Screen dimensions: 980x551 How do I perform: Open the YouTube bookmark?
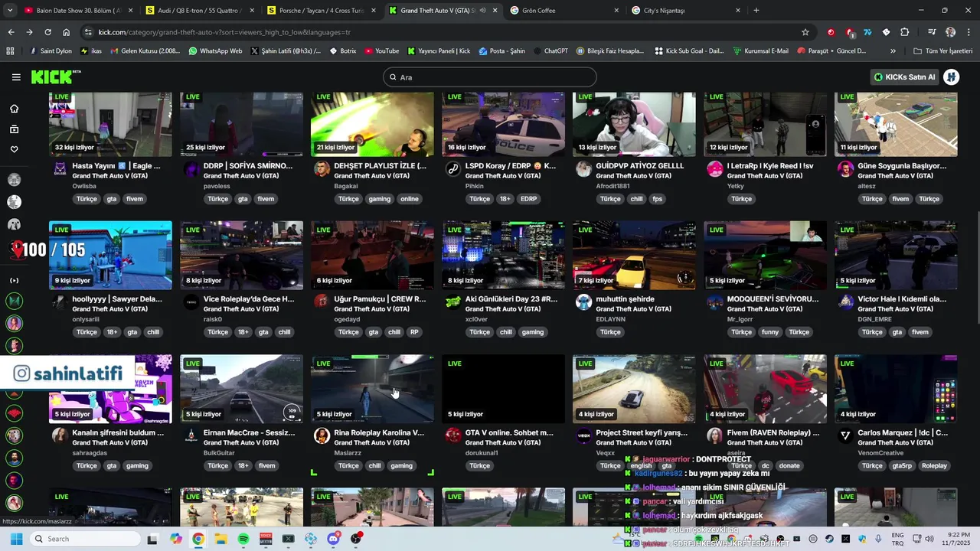[x=381, y=51]
